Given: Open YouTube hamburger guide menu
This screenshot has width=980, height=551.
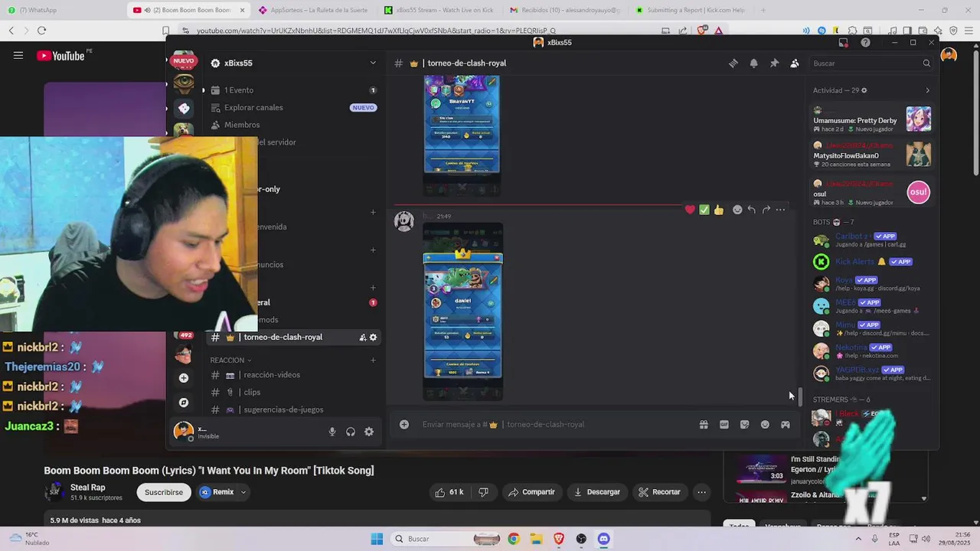Looking at the screenshot, I should pyautogui.click(x=18, y=55).
